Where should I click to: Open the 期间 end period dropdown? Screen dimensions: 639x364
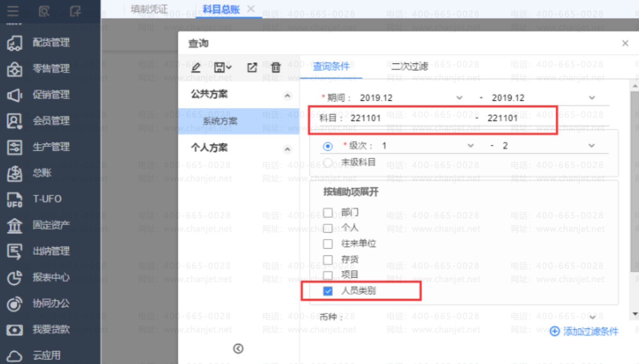[x=592, y=98]
